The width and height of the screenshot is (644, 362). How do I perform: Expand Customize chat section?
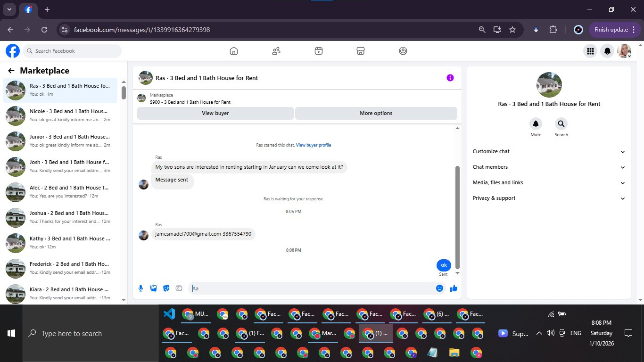(549, 152)
